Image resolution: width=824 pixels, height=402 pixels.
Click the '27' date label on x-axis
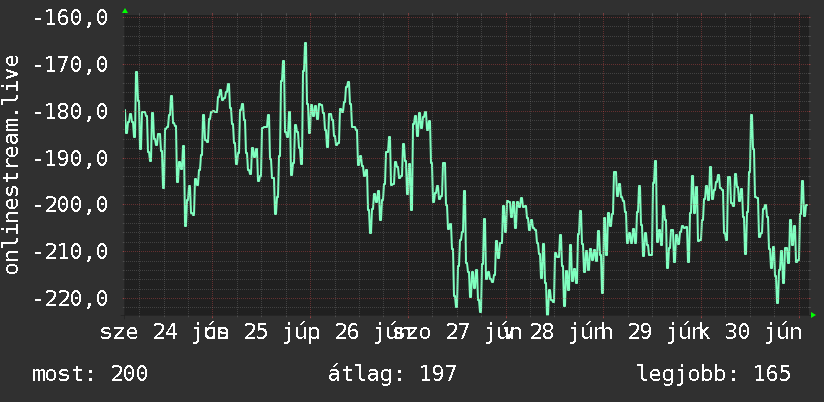click(458, 332)
